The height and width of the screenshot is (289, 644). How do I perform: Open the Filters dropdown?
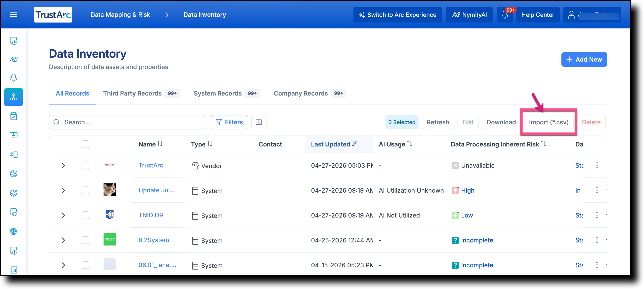(229, 122)
